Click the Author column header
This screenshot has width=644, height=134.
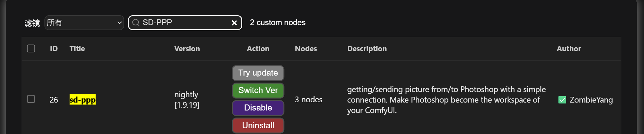pyautogui.click(x=569, y=49)
